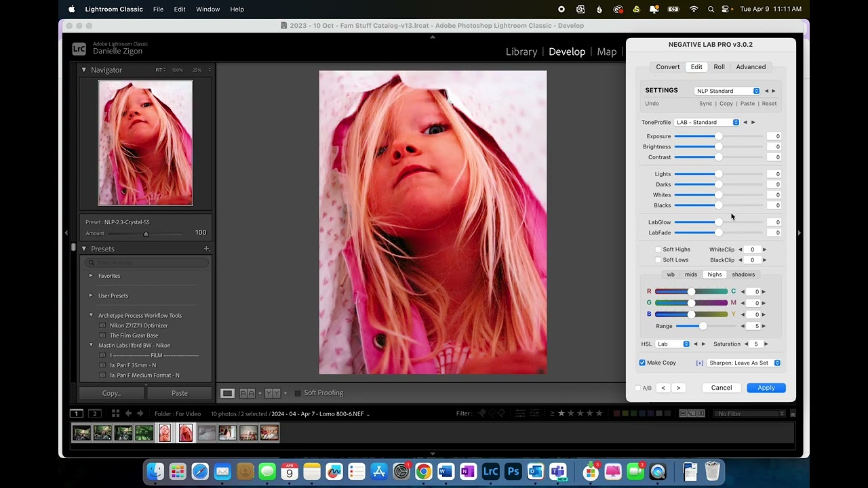Open Safari from the Dock
Viewport: 868px width, 488px height.
pos(200,471)
